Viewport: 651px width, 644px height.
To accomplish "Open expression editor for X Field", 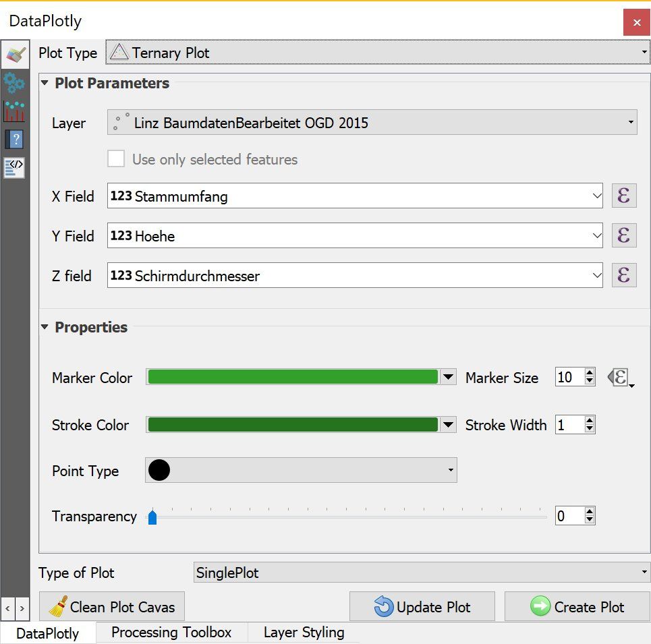I will (x=623, y=196).
